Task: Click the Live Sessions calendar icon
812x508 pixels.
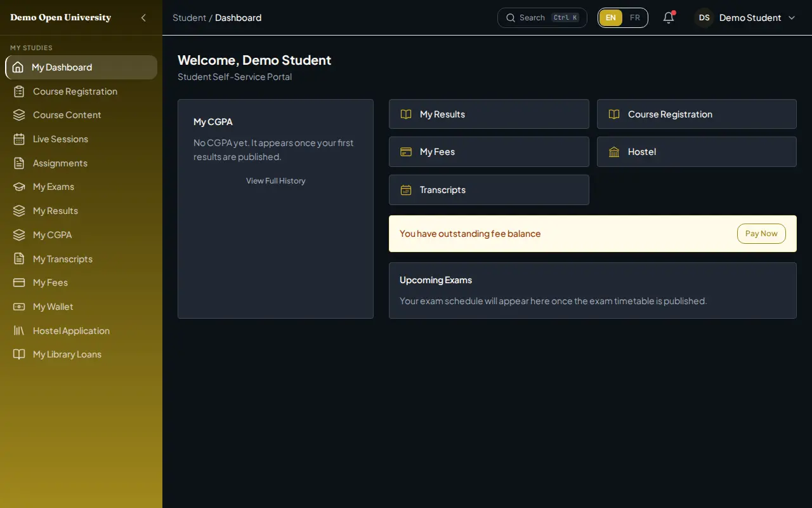Action: (19, 139)
